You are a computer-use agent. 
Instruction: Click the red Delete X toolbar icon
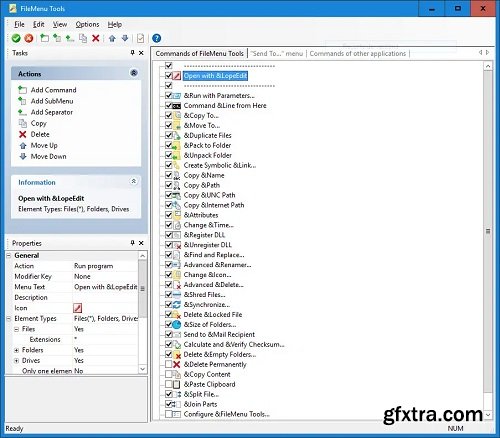click(x=96, y=38)
